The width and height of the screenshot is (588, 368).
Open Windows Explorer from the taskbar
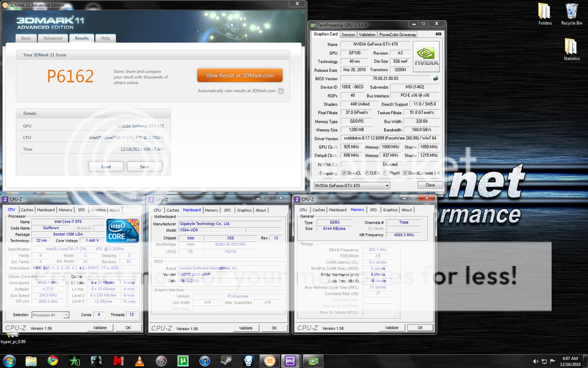coord(31,361)
